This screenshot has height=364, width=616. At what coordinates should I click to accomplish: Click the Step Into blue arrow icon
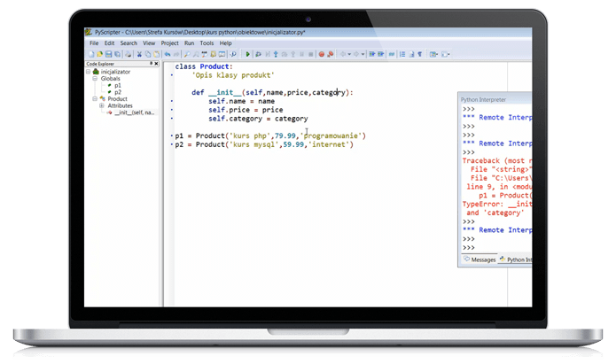(277, 54)
